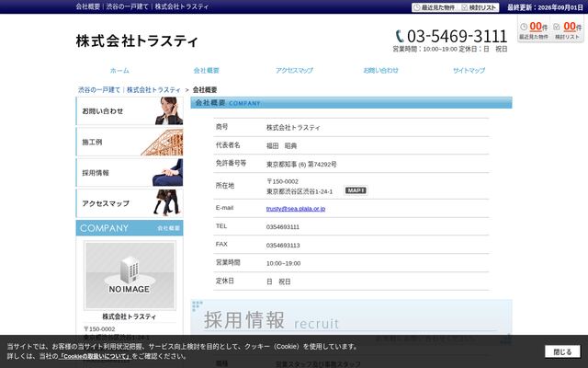Select the representative name 福田 昭典
The height and width of the screenshot is (368, 588).
coord(282,145)
